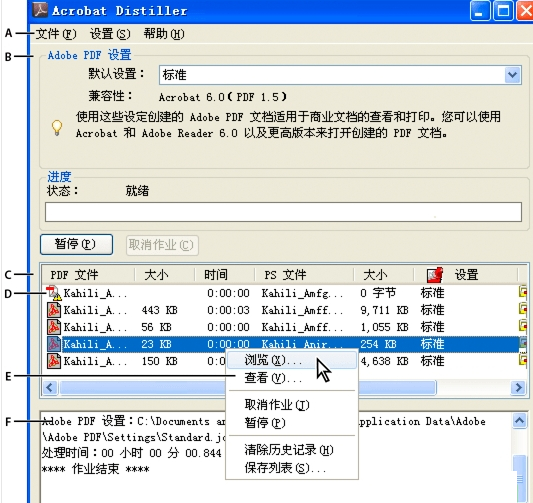This screenshot has width=533, height=503.
Task: Click the 254 KB cell in selected row
Action: point(378,344)
